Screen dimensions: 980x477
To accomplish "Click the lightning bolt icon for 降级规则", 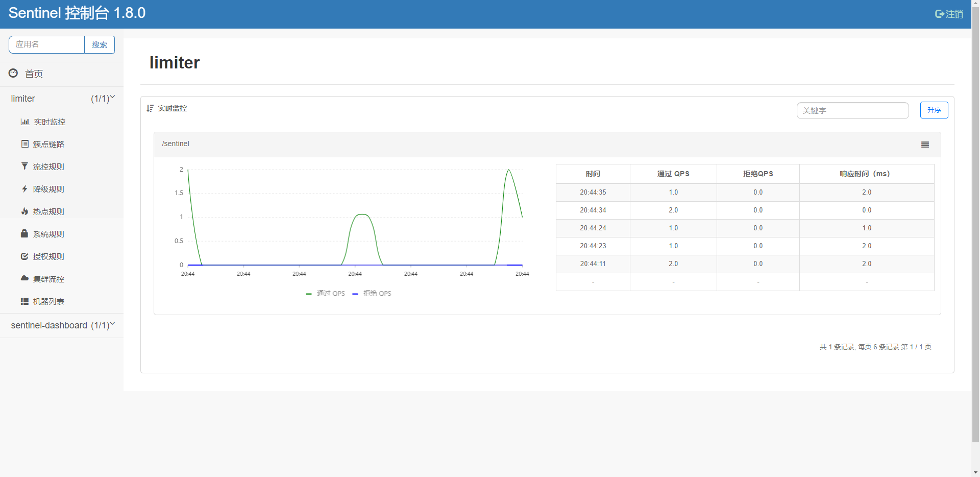I will pos(24,189).
